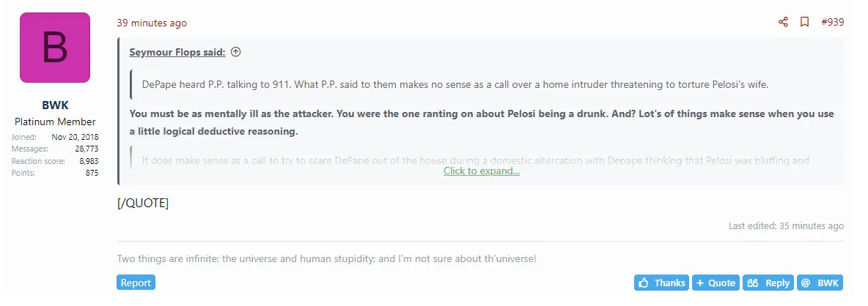This screenshot has height=306, width=868.
Task: Click the 8,983 reaction score value
Action: pyautogui.click(x=89, y=160)
